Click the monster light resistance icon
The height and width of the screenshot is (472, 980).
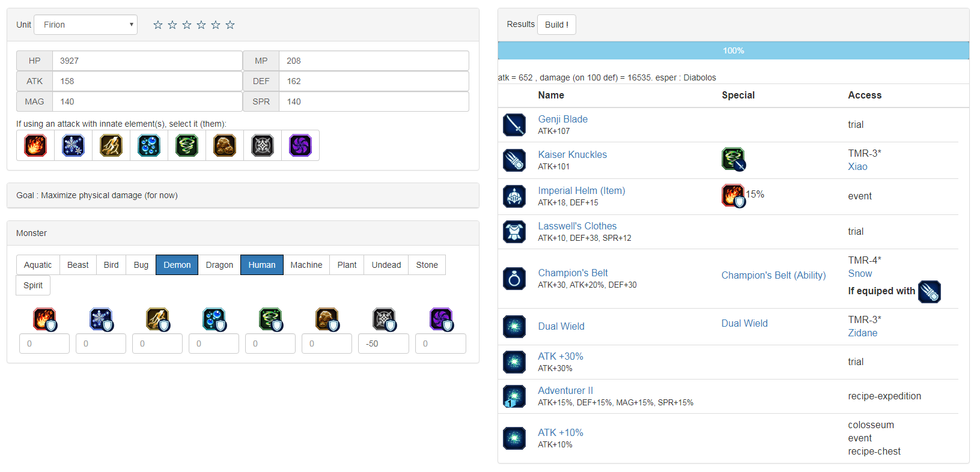[x=384, y=319]
